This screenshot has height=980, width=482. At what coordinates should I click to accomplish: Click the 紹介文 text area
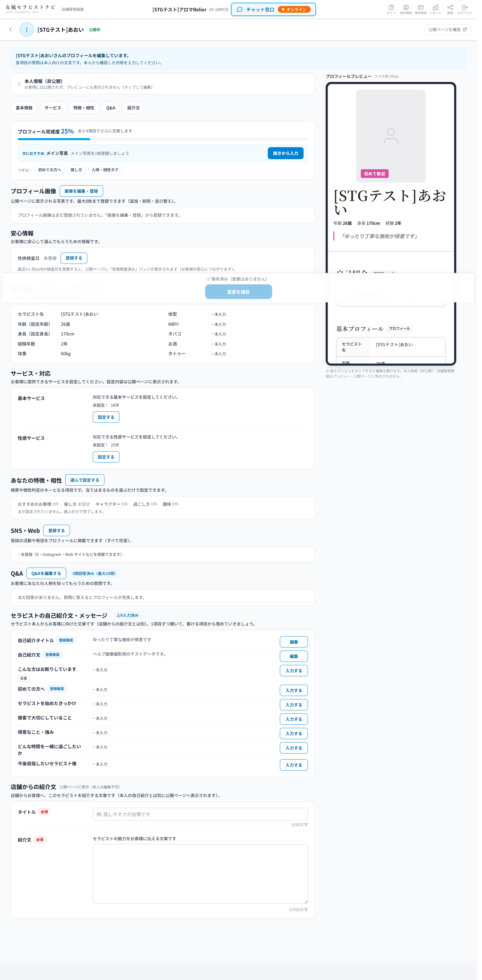click(200, 874)
